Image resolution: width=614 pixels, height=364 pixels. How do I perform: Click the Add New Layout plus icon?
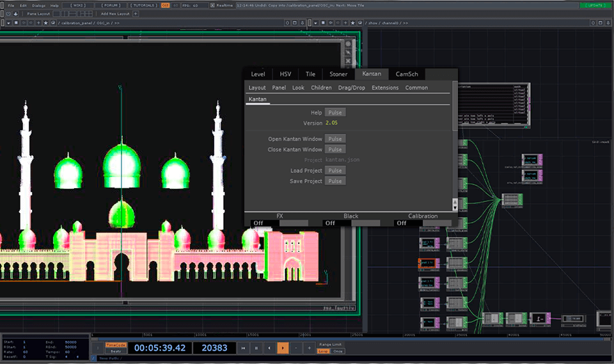tap(135, 13)
